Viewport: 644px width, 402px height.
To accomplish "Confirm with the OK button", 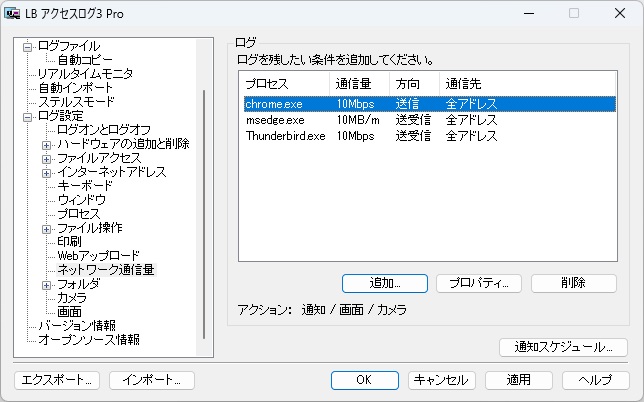I will click(x=365, y=380).
